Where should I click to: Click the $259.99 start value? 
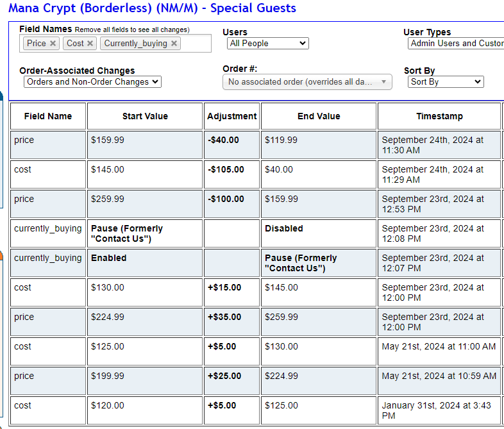[107, 199]
